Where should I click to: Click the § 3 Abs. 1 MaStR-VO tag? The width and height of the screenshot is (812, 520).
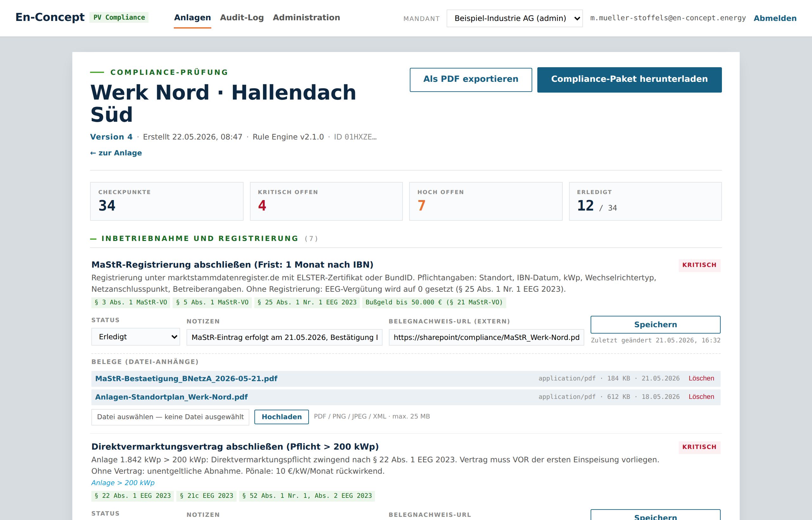tap(131, 302)
